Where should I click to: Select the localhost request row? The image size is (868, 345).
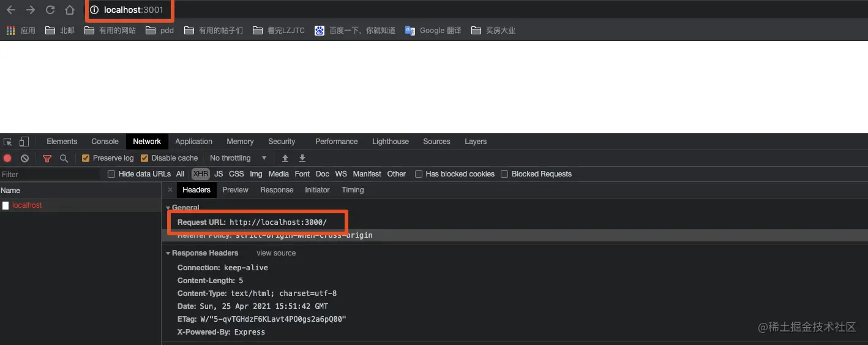tap(80, 205)
